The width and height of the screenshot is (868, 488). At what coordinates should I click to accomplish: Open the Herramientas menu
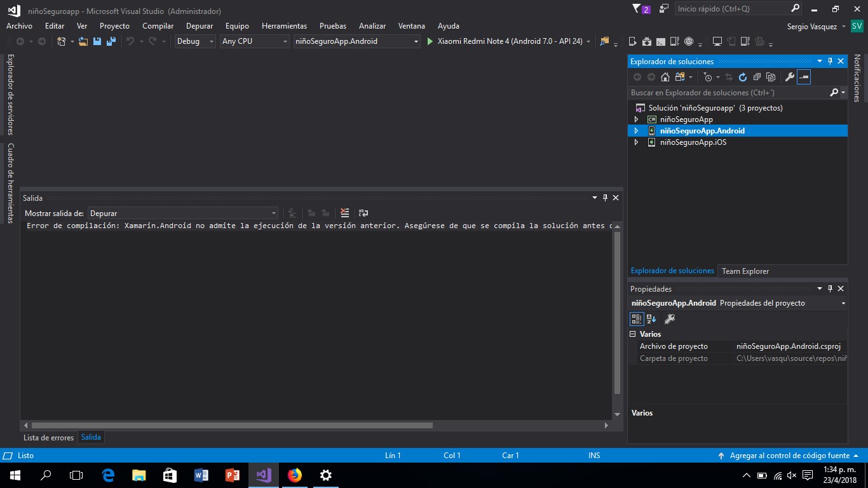[284, 26]
